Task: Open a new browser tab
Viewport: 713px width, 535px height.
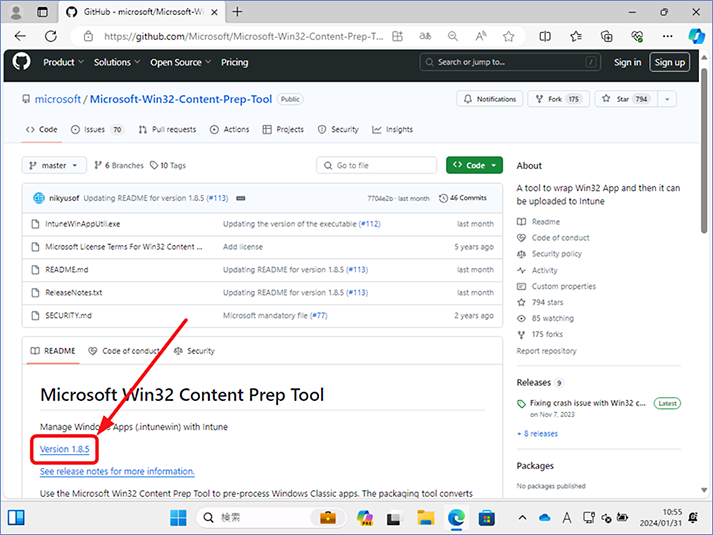Action: coord(237,12)
